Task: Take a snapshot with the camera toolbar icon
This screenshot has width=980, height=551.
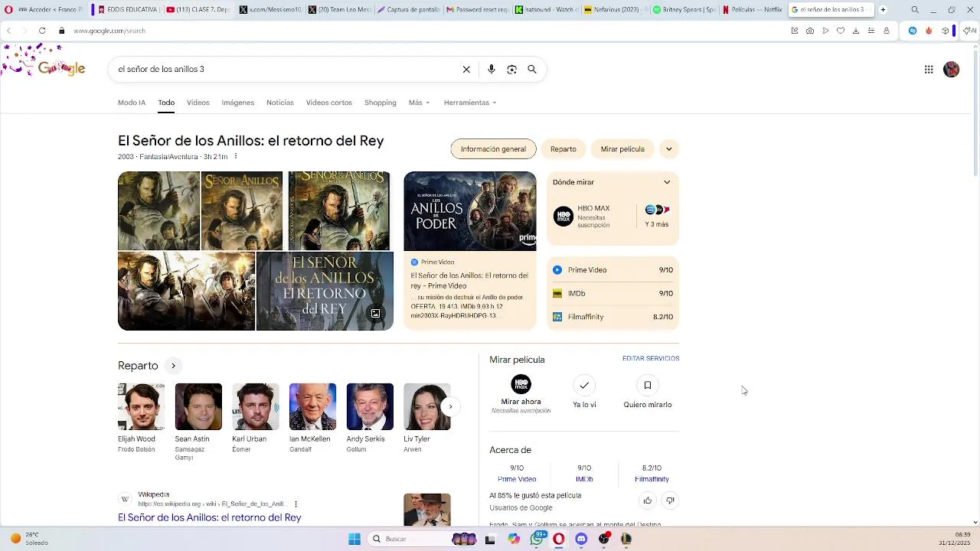Action: (x=810, y=31)
